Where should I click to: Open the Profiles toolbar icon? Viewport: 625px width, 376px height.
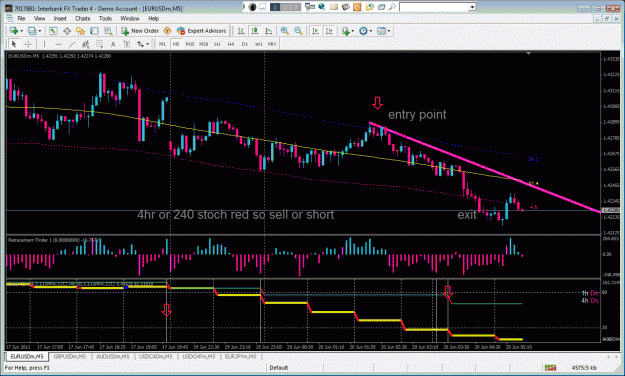[32, 31]
